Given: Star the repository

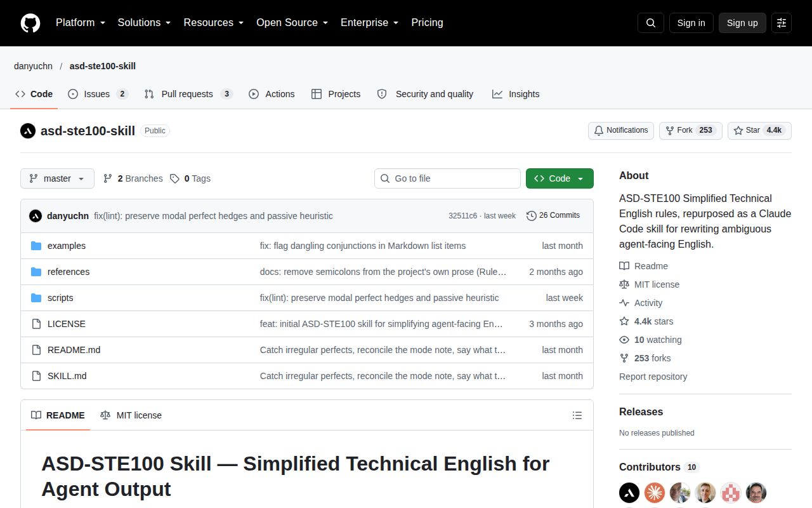Looking at the screenshot, I should coord(759,130).
